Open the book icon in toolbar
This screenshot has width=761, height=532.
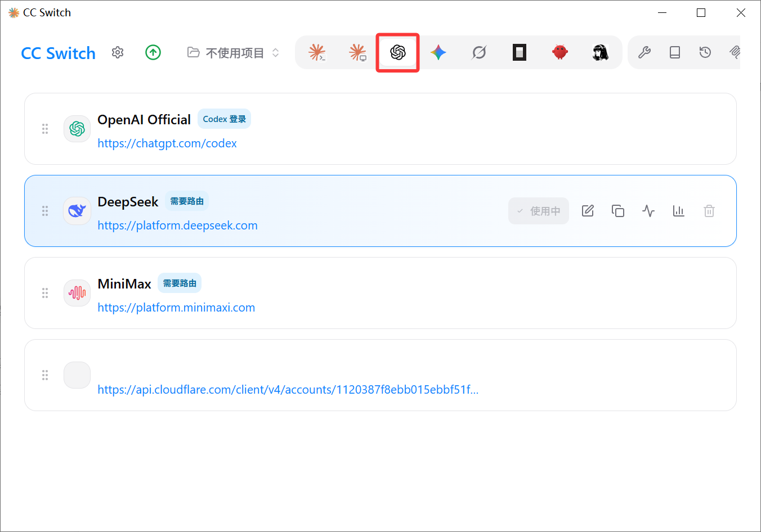(x=675, y=52)
